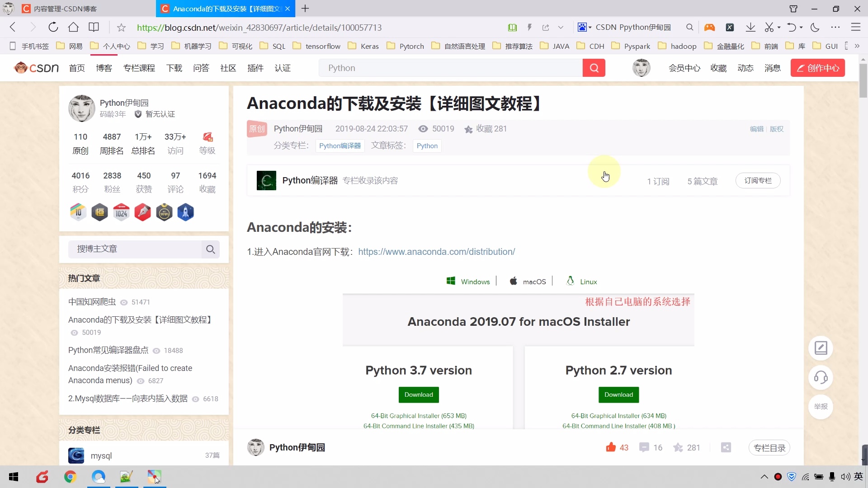Open browser Downloads icon
Screen dimensions: 868x488
pyautogui.click(x=750, y=27)
